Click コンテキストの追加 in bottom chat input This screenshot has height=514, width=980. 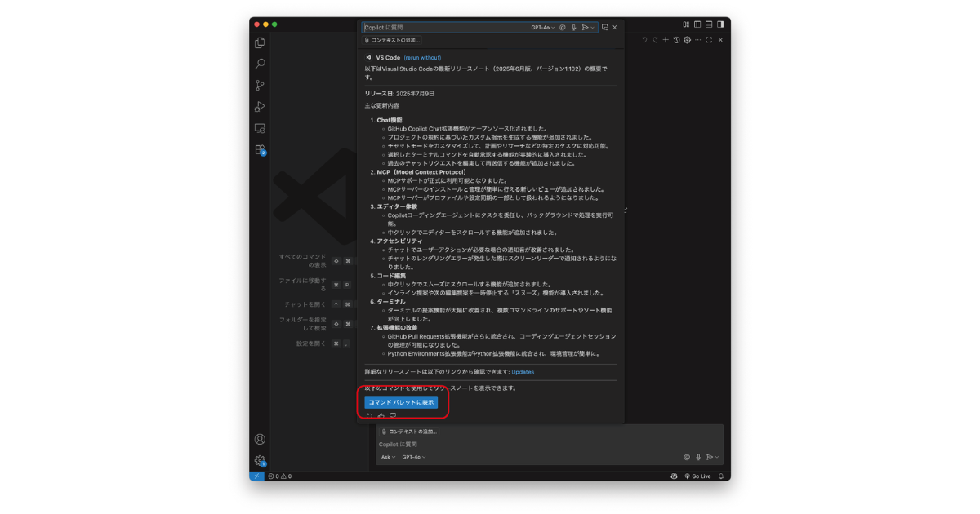(x=408, y=432)
